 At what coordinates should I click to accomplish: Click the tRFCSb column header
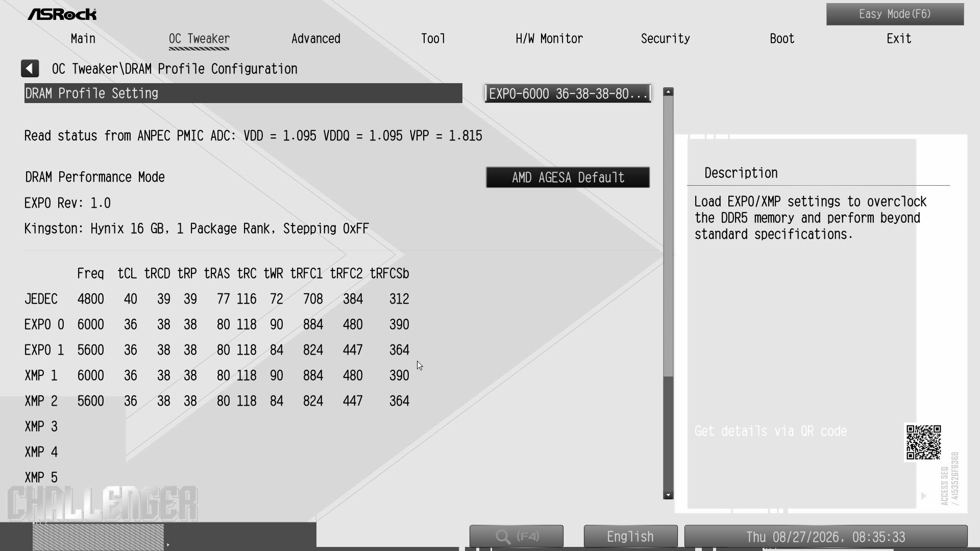(x=389, y=274)
